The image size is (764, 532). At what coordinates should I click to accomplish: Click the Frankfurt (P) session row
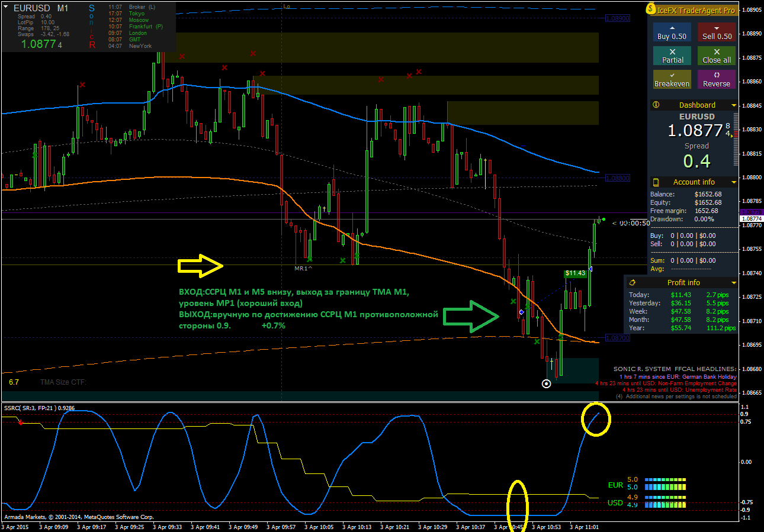click(136, 27)
